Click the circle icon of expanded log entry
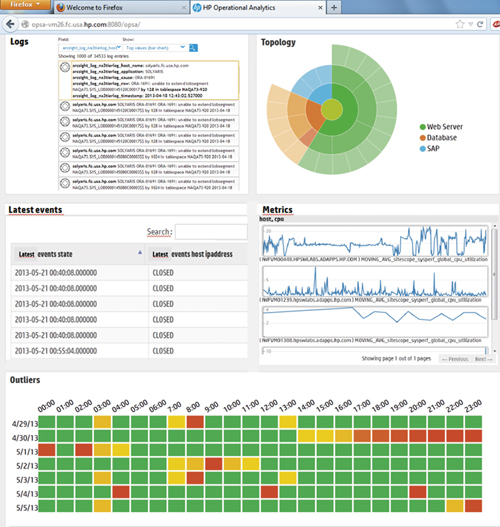 point(65,67)
